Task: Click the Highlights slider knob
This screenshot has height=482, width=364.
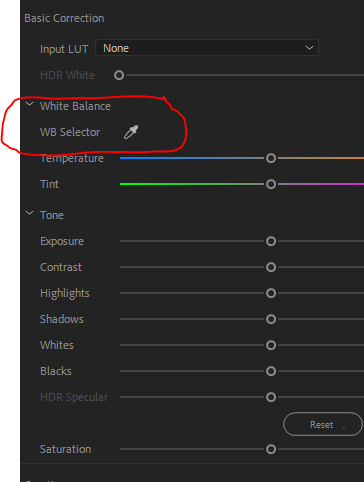Action: coord(271,293)
